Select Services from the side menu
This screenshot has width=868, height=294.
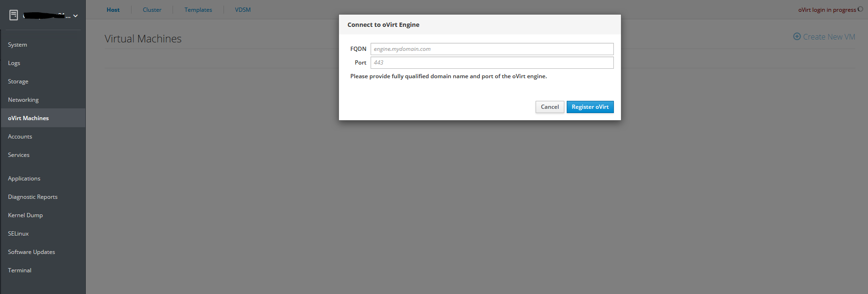pyautogui.click(x=19, y=155)
